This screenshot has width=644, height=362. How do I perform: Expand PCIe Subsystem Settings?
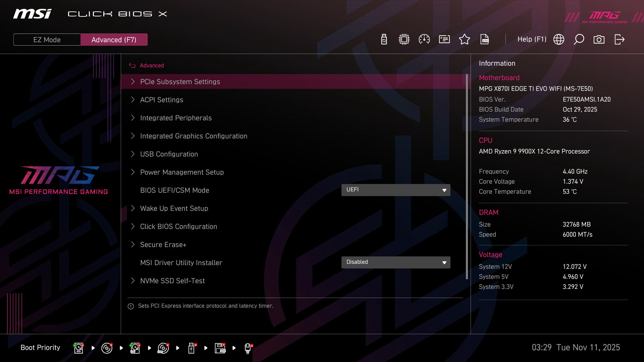click(180, 81)
